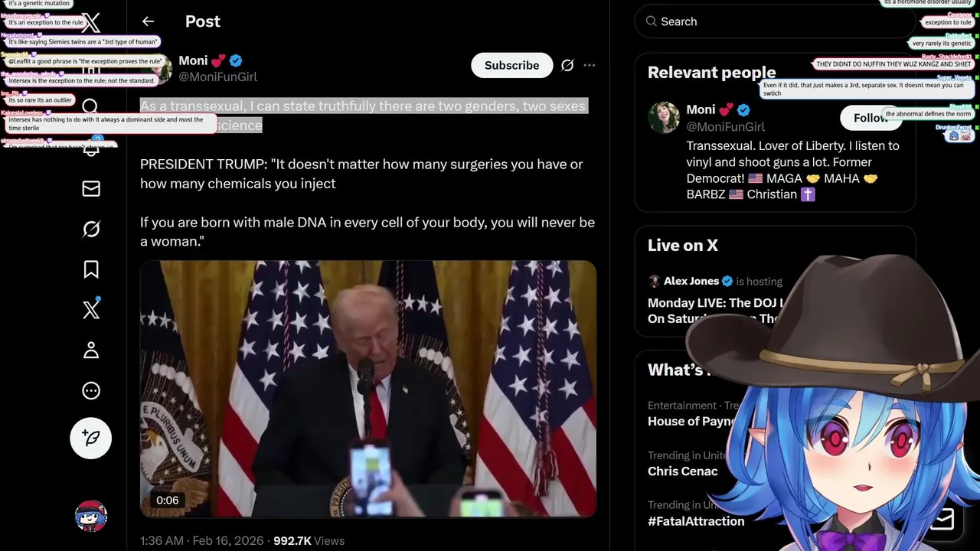Viewport: 980px width, 551px height.
Task: Open Messages envelope icon in sidebar
Action: pyautogui.click(x=91, y=188)
